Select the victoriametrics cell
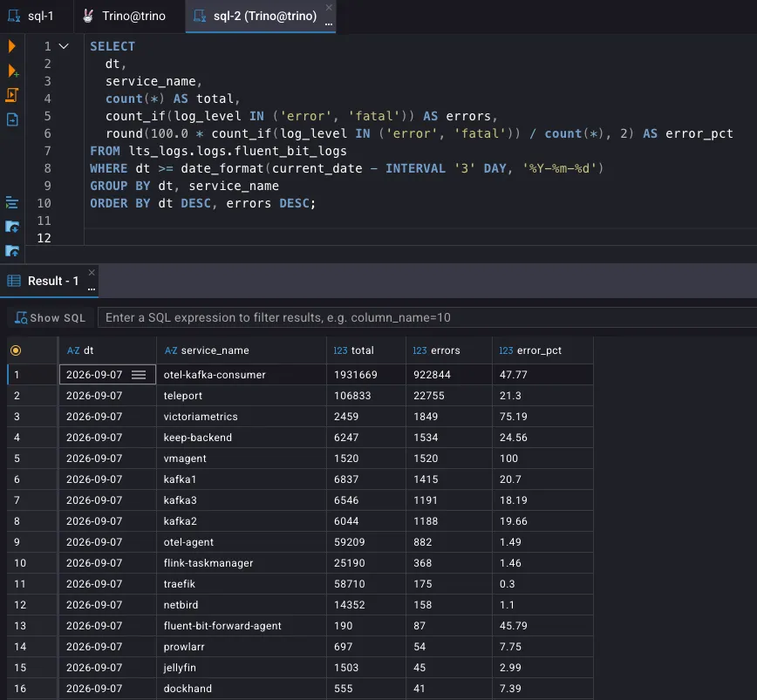The image size is (757, 700). [242, 417]
